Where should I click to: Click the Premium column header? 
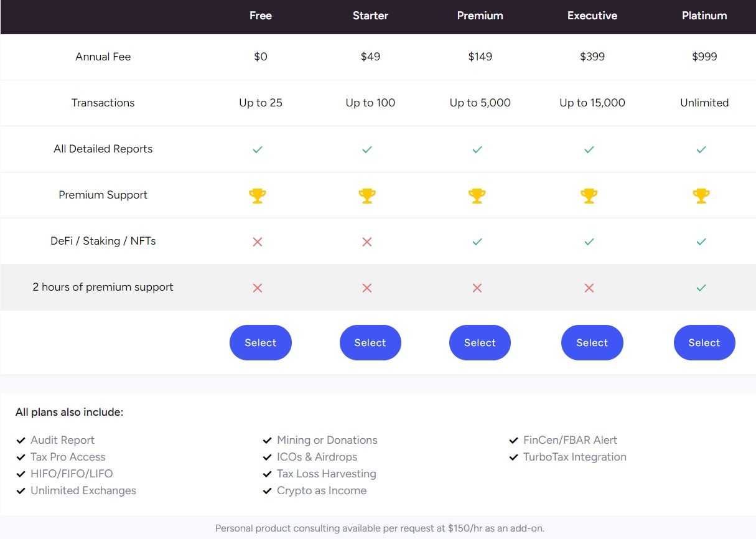(x=480, y=16)
